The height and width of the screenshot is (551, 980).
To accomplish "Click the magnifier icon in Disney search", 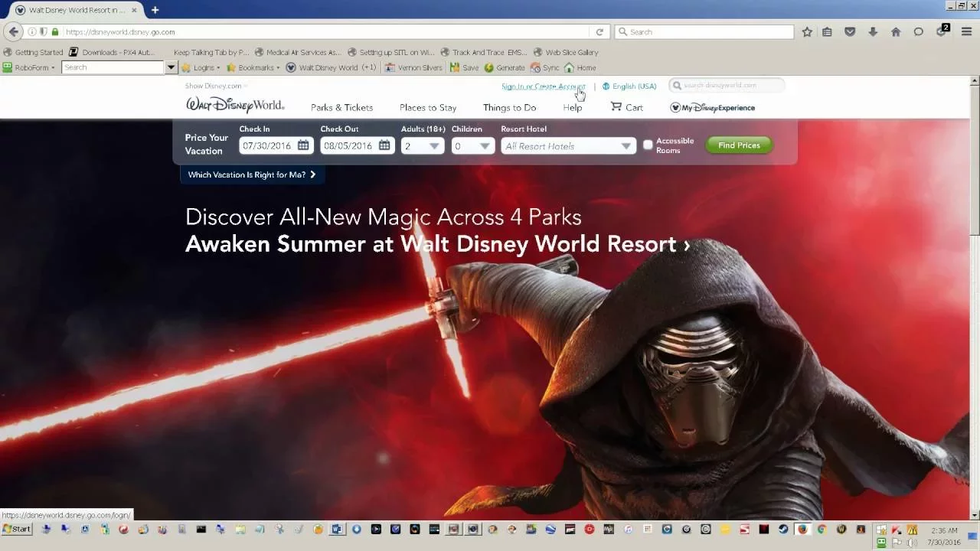I will [677, 86].
